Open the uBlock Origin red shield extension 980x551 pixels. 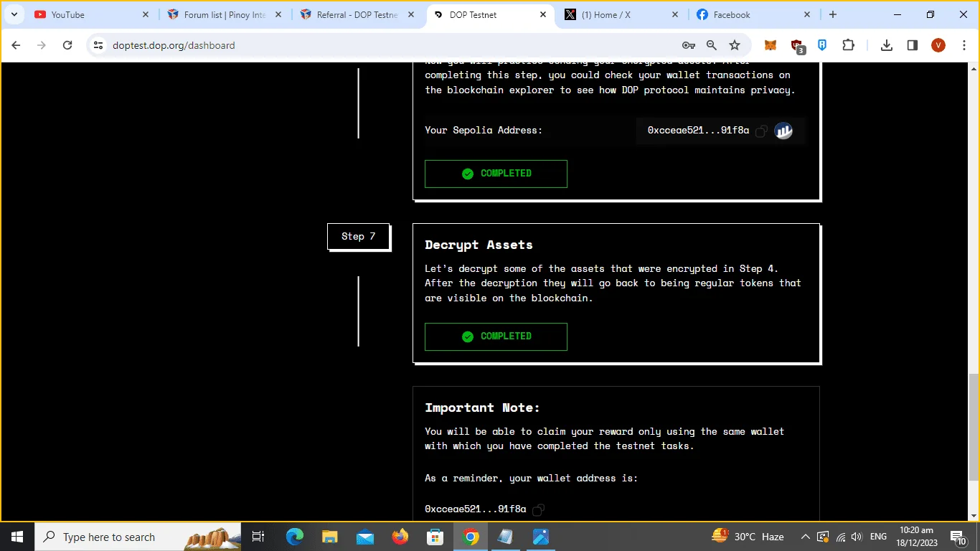pos(796,46)
